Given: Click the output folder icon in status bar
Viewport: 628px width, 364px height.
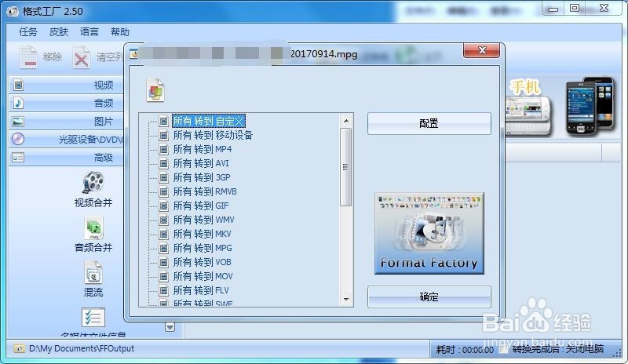Looking at the screenshot, I should click(x=19, y=348).
